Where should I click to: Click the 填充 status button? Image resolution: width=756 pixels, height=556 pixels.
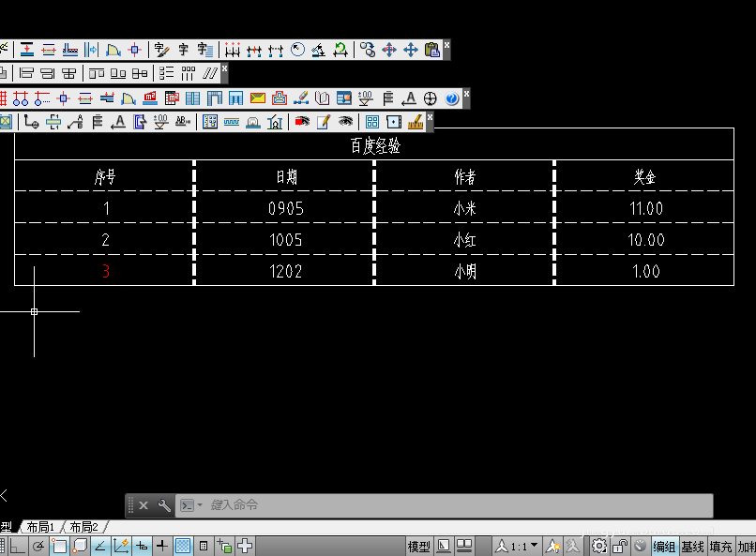[720, 547]
